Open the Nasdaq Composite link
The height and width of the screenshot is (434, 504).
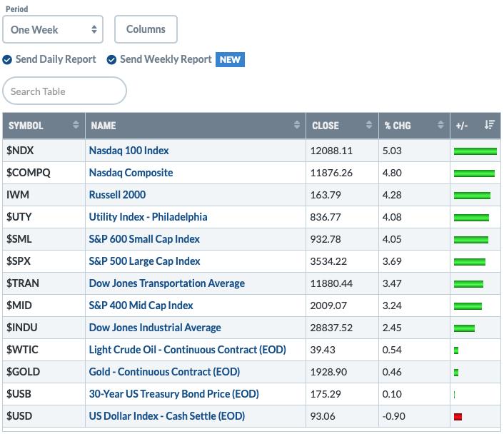coord(131,173)
